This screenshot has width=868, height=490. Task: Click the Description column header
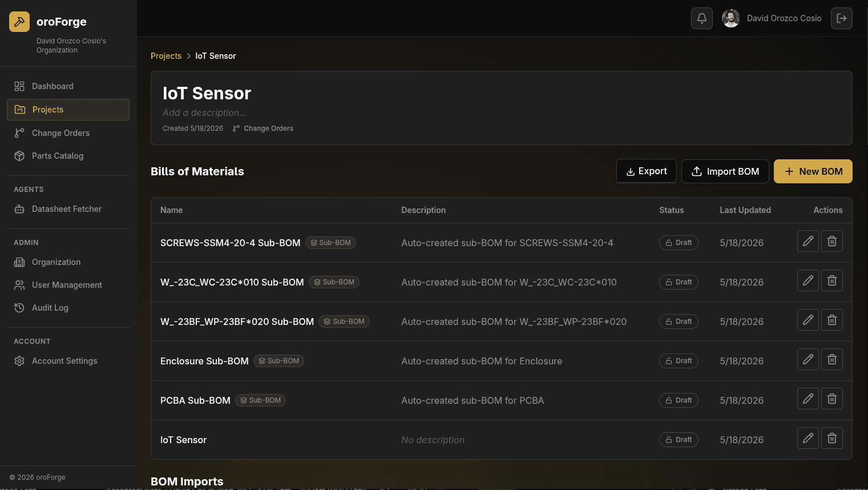click(x=423, y=210)
